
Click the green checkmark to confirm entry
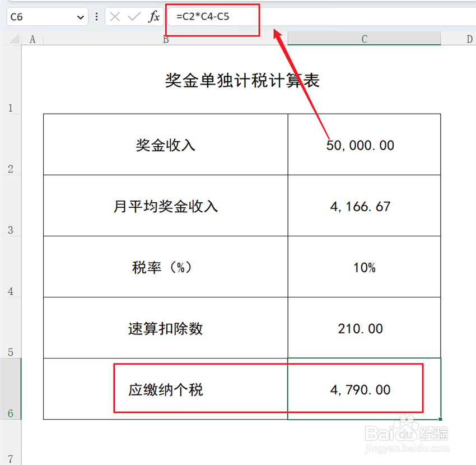[134, 16]
